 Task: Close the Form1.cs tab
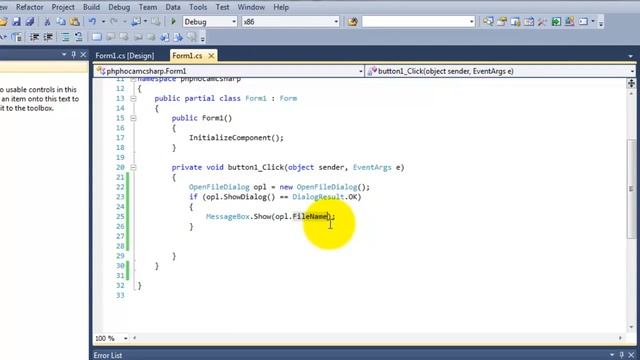(211, 56)
